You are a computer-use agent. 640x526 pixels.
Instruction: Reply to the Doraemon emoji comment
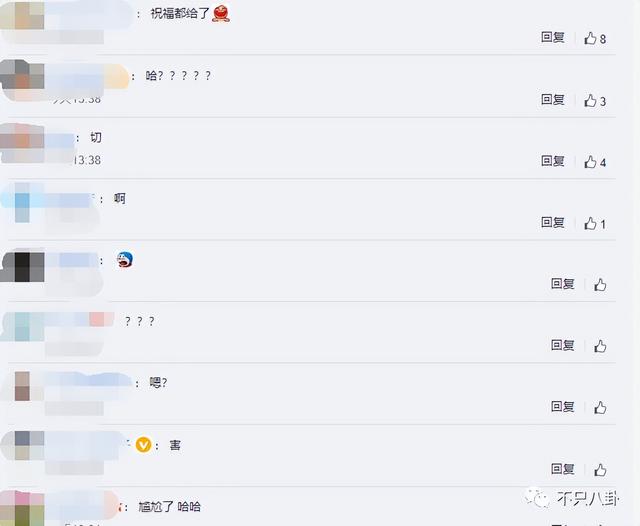562,284
